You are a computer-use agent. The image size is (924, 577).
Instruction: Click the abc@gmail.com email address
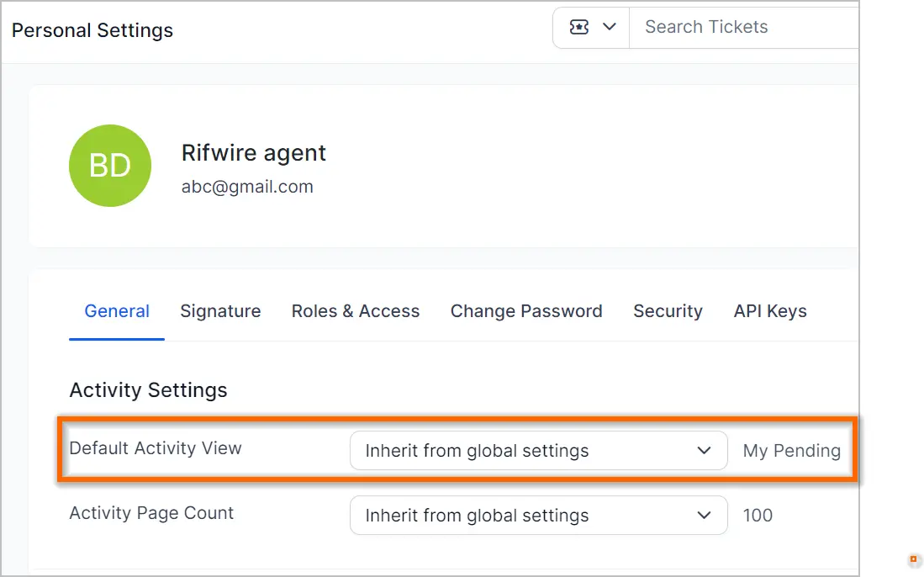[x=247, y=187]
